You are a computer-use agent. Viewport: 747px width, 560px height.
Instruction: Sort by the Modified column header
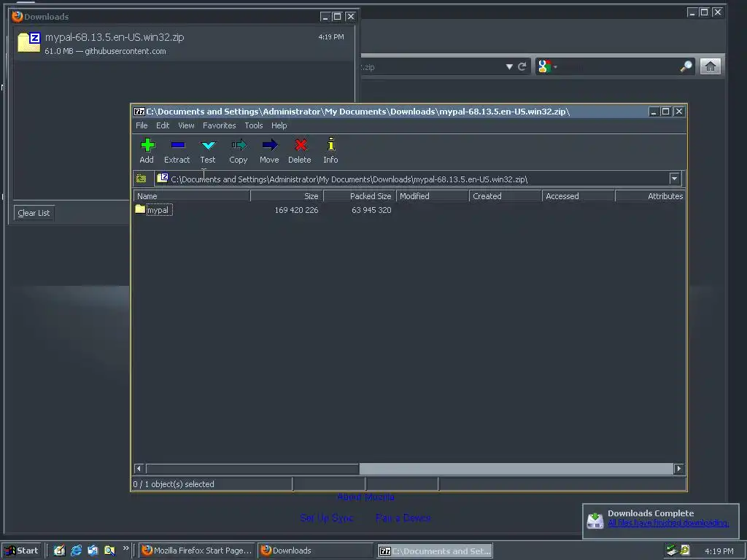(433, 196)
